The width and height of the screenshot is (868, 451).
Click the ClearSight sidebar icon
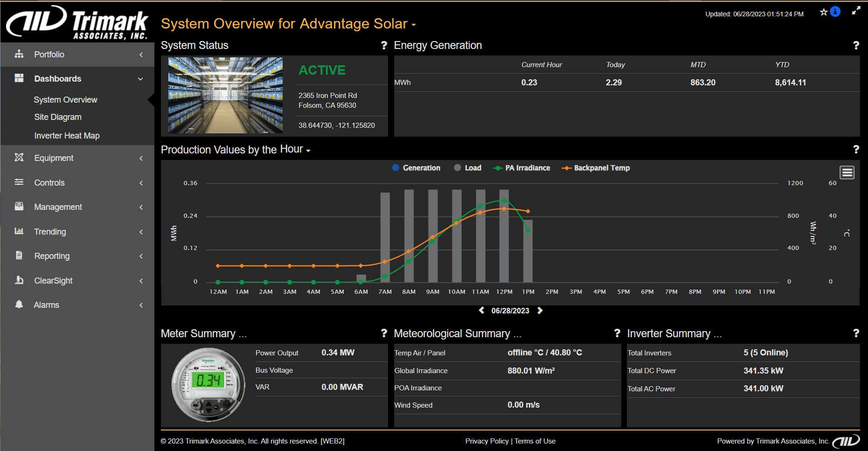coord(19,280)
